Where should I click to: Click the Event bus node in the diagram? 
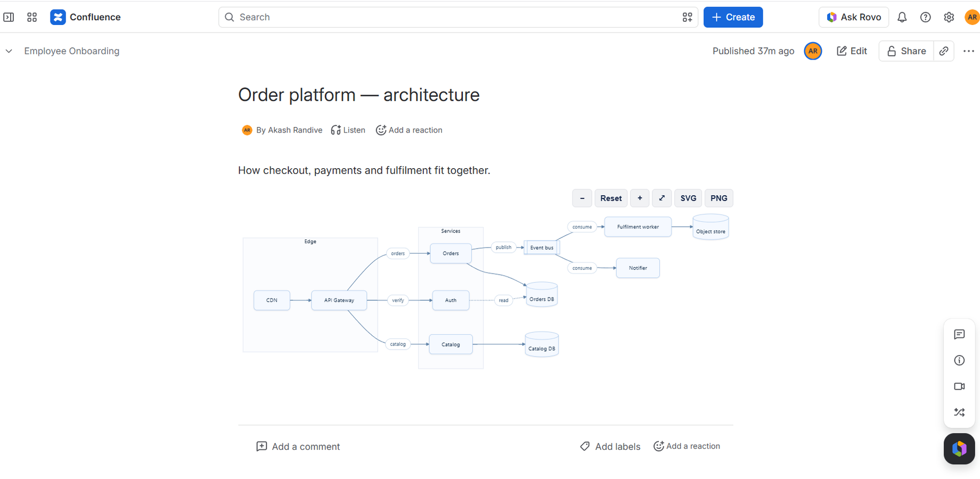point(542,247)
